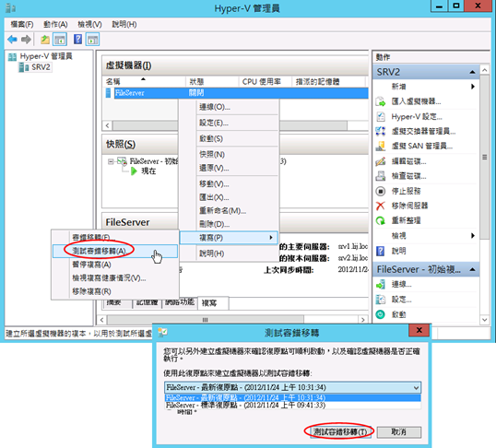Viewport: 496px width, 448px height.
Task: Click 說明 help icon in Actions pane
Action: [381, 252]
